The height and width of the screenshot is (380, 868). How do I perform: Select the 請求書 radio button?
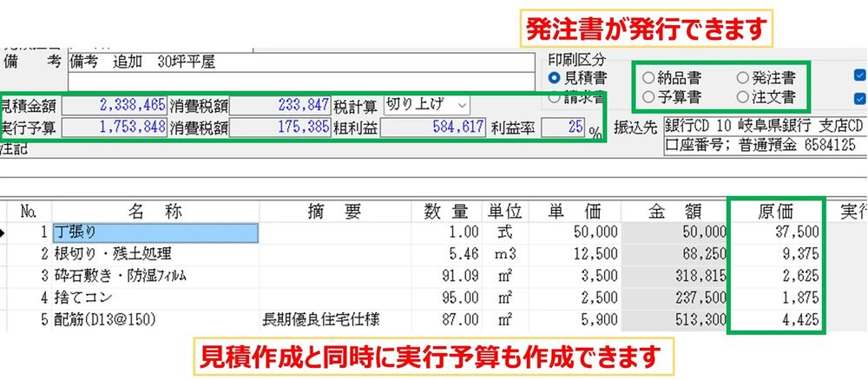tap(554, 98)
